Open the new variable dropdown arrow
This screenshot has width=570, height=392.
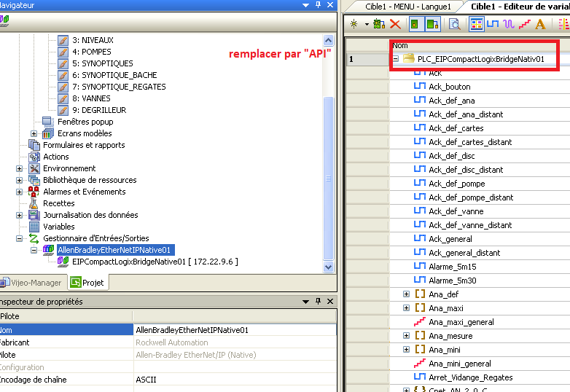(x=366, y=24)
